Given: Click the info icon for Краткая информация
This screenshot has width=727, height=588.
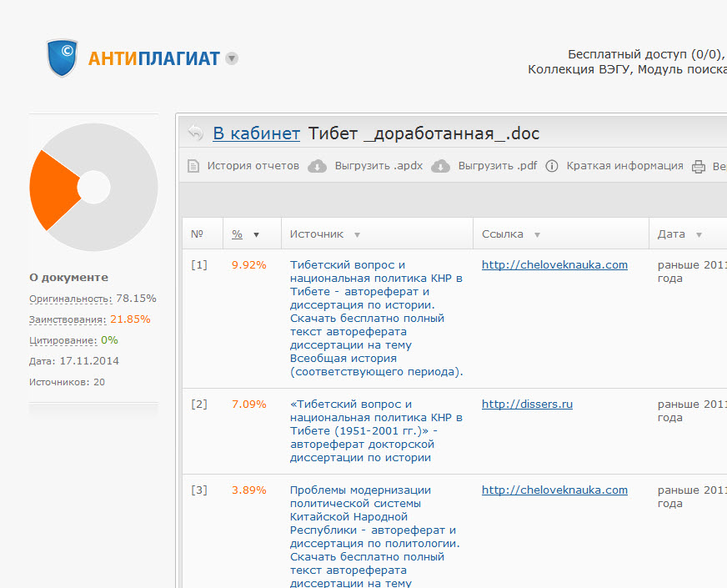Looking at the screenshot, I should (x=552, y=165).
